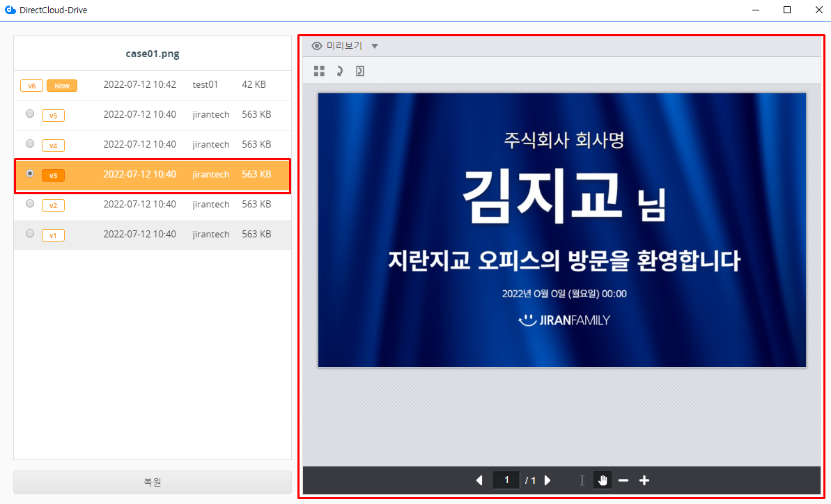Click the v6 version badge

(31, 86)
